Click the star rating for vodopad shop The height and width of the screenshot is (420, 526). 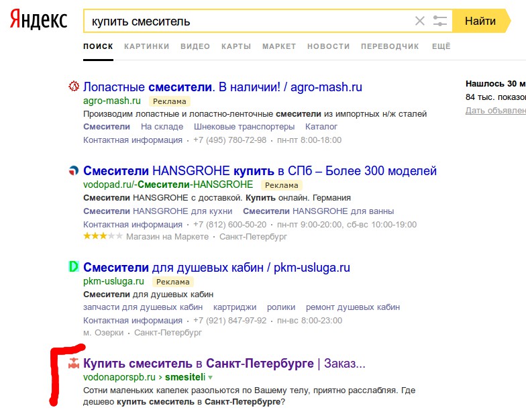[x=103, y=237]
